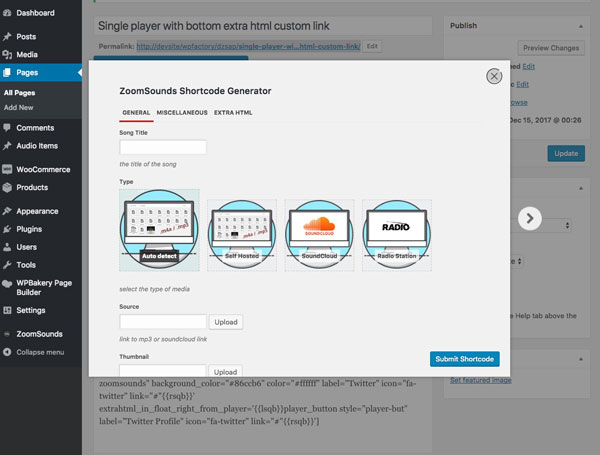Image resolution: width=600 pixels, height=455 pixels.
Task: Focus the Song Title input field
Action: pyautogui.click(x=162, y=147)
